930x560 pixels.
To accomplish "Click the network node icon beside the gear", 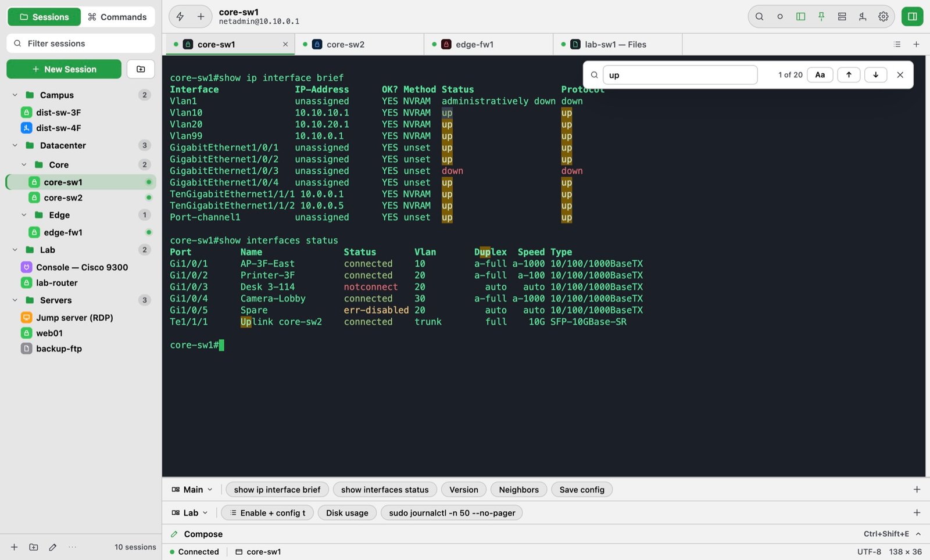I will point(863,17).
